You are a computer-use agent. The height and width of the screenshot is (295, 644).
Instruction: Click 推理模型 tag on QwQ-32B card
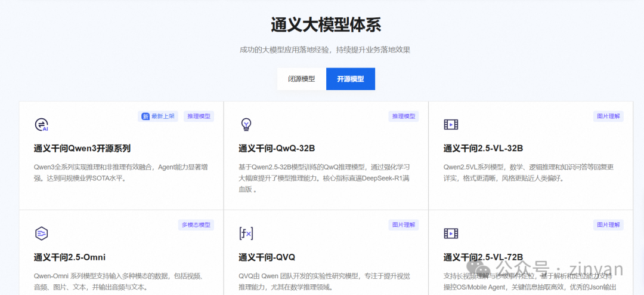tap(404, 116)
